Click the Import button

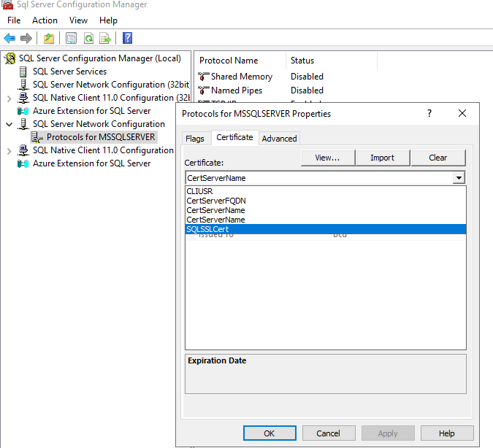382,158
